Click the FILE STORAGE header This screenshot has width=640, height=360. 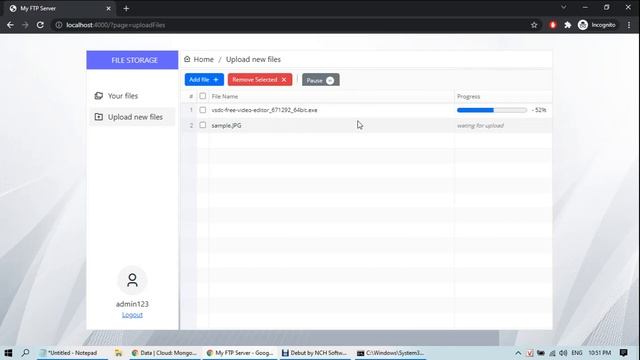132,60
